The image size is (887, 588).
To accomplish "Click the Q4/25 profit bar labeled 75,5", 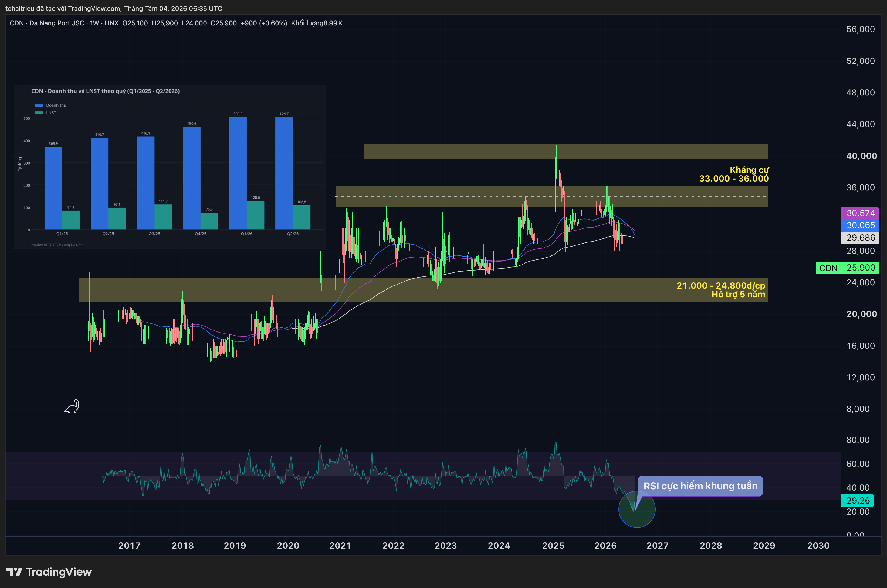I will pyautogui.click(x=209, y=221).
